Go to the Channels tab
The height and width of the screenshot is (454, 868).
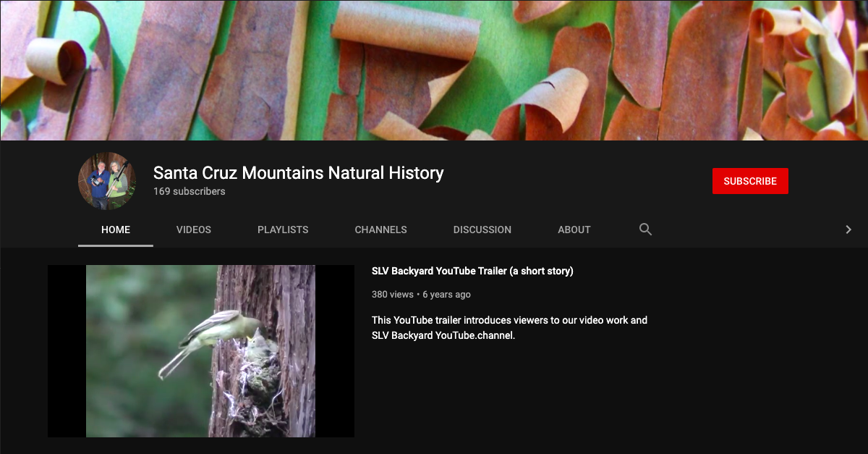(381, 230)
